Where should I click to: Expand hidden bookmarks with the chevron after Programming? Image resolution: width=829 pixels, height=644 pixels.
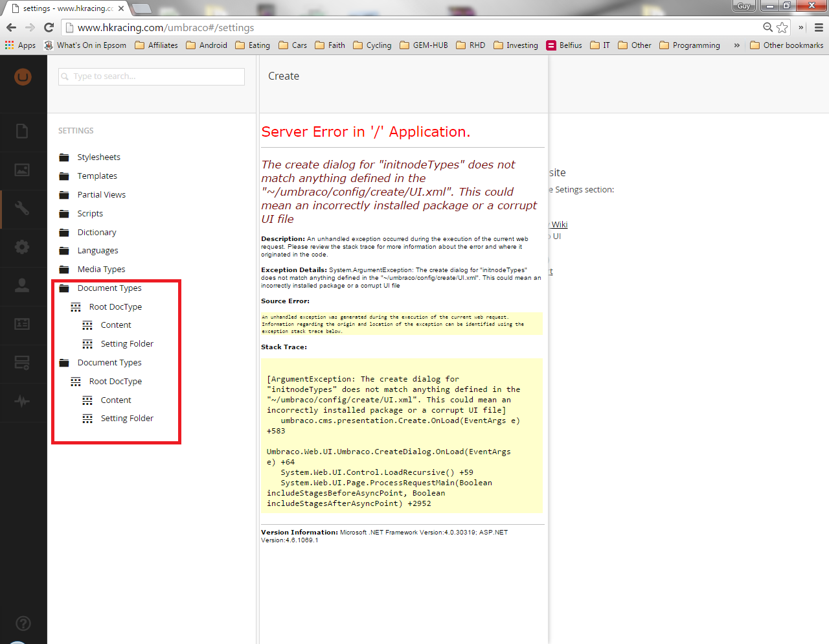(x=736, y=45)
